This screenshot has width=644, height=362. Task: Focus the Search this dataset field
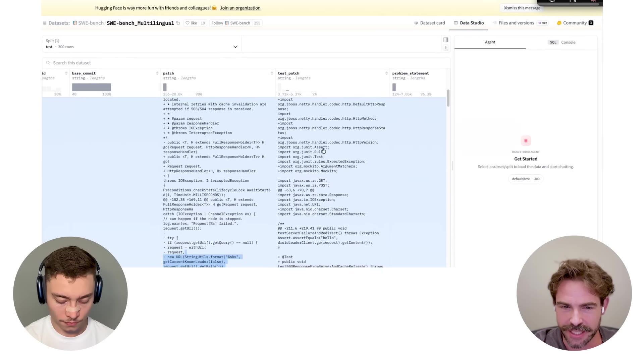tap(246, 63)
